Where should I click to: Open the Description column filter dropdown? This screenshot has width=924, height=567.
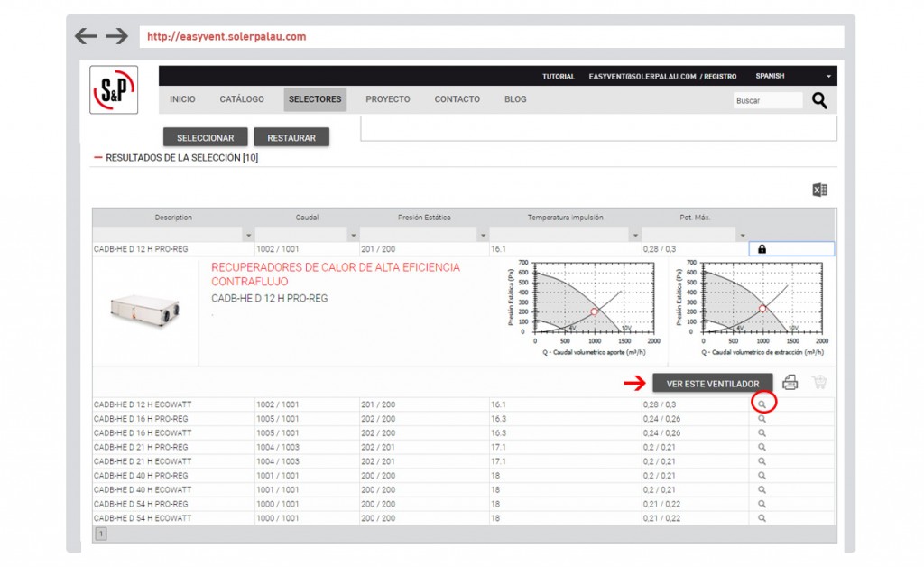[249, 235]
